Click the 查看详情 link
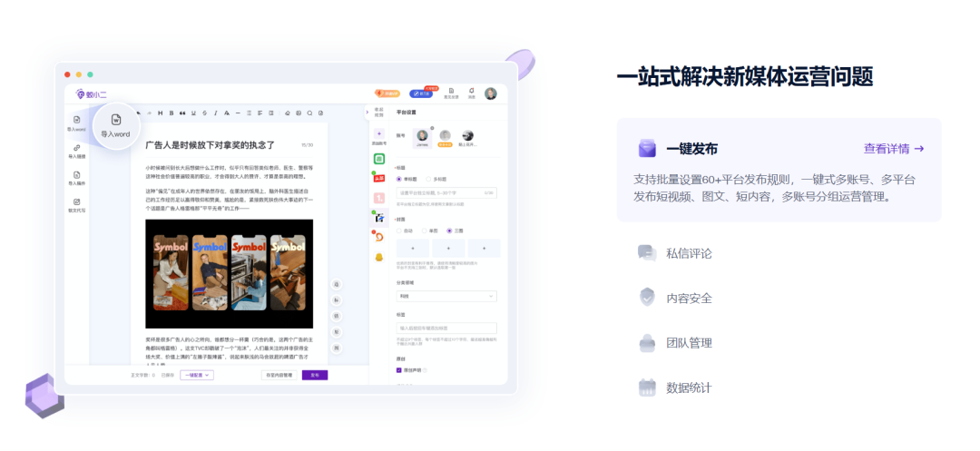This screenshot has height=451, width=980. tap(893, 149)
